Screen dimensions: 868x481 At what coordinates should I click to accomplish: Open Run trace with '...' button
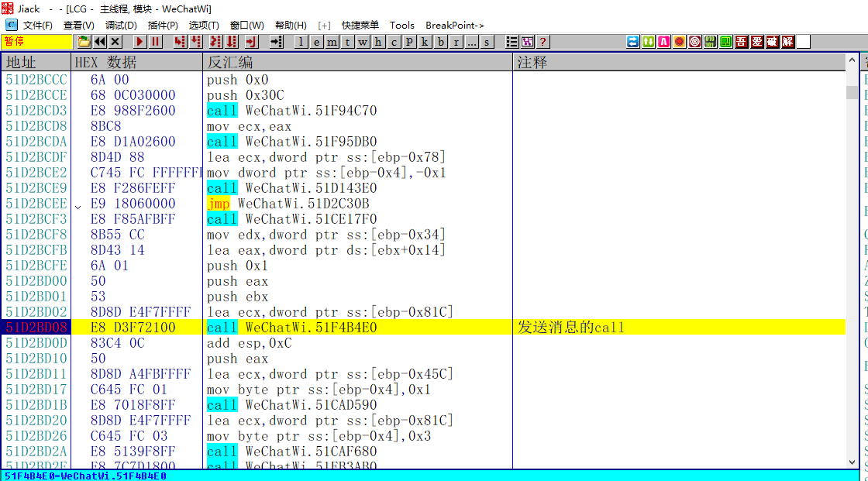coord(472,42)
